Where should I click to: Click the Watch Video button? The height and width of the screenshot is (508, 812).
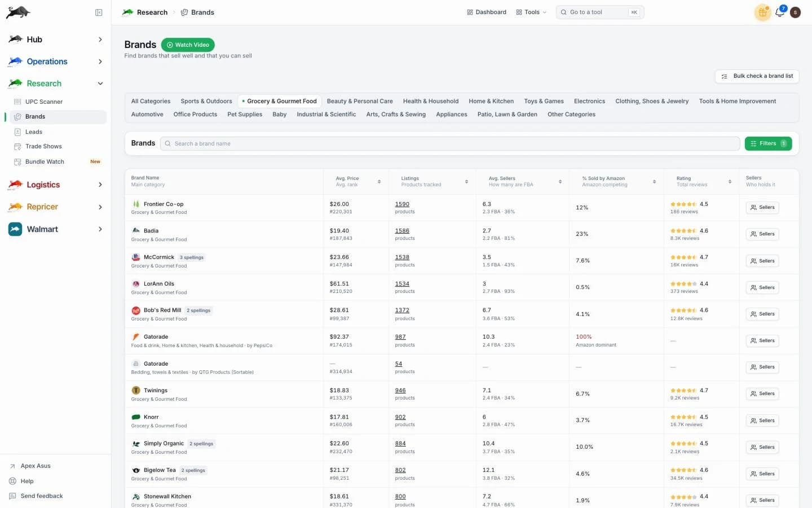pyautogui.click(x=188, y=45)
